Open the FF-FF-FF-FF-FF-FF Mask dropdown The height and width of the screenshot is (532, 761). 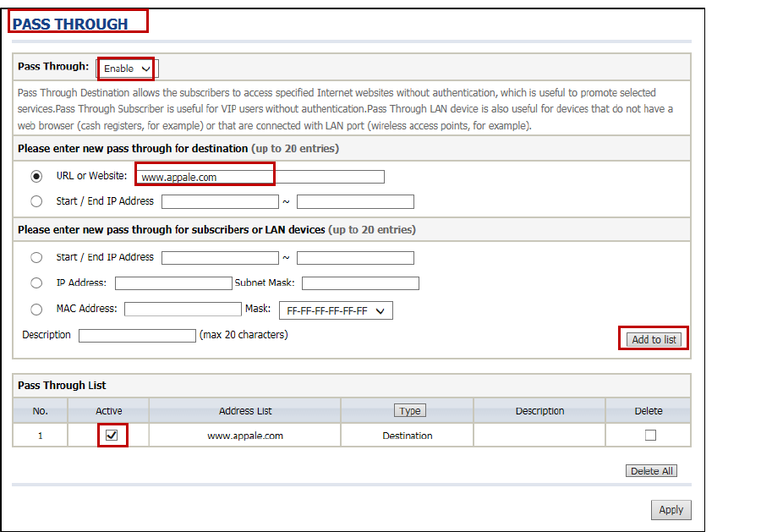coord(336,310)
